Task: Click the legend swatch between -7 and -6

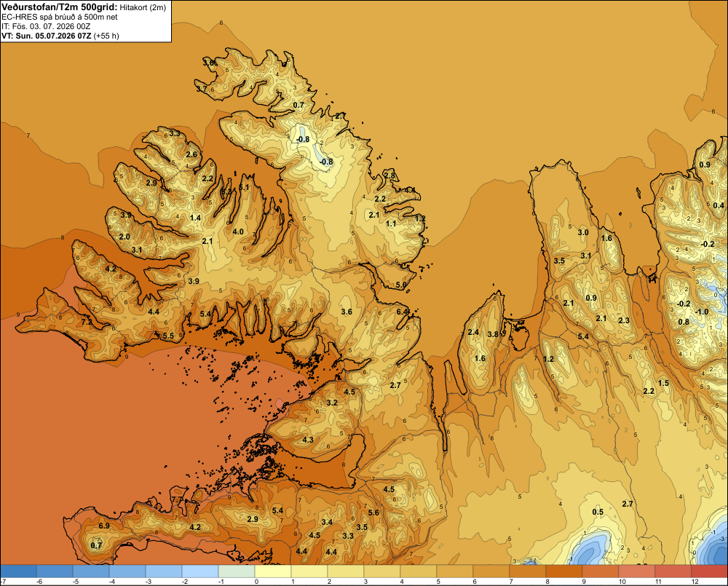Action: (x=18, y=571)
